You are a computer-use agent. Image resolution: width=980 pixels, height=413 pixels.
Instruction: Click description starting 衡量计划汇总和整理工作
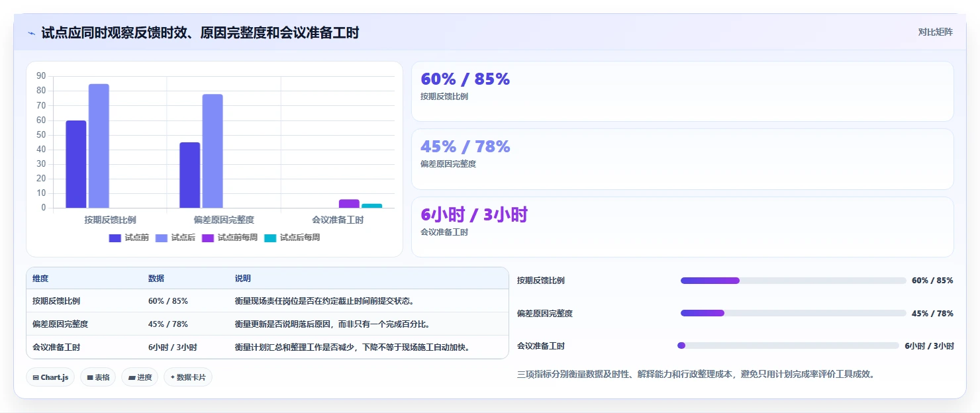click(x=352, y=347)
